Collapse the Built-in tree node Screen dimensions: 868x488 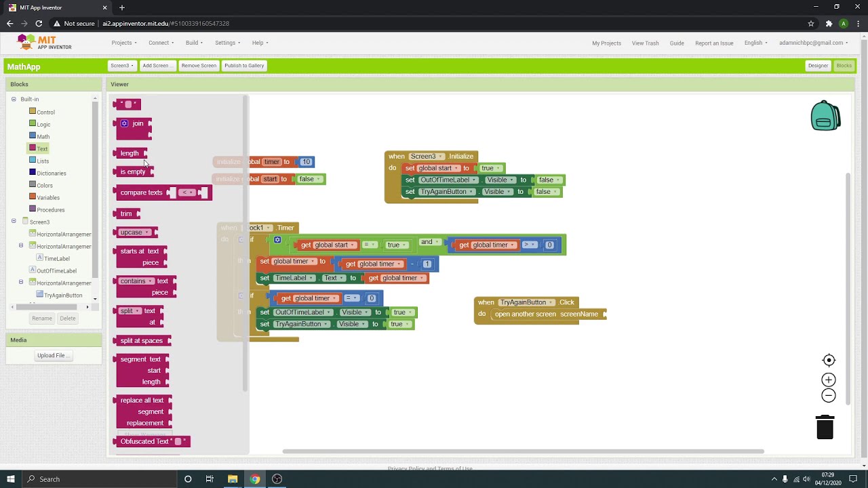pos(14,100)
